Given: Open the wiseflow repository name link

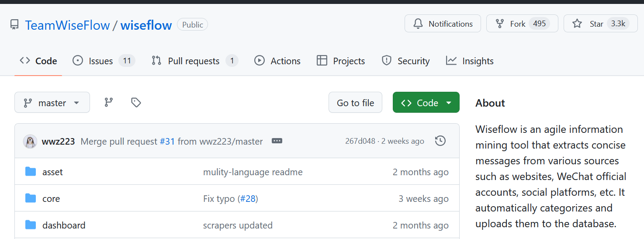Looking at the screenshot, I should (146, 25).
